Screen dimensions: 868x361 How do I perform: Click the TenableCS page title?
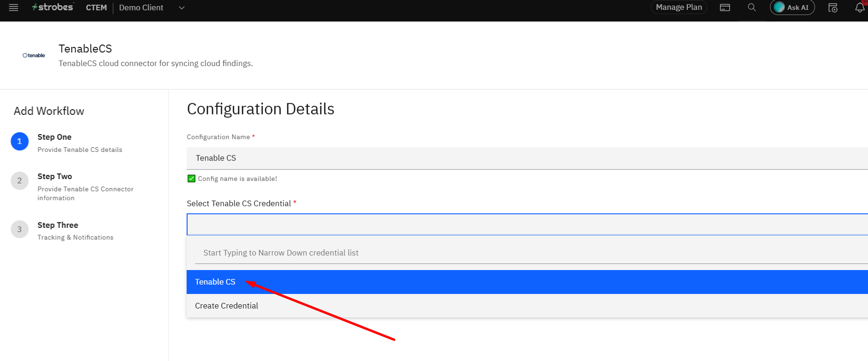tap(85, 49)
